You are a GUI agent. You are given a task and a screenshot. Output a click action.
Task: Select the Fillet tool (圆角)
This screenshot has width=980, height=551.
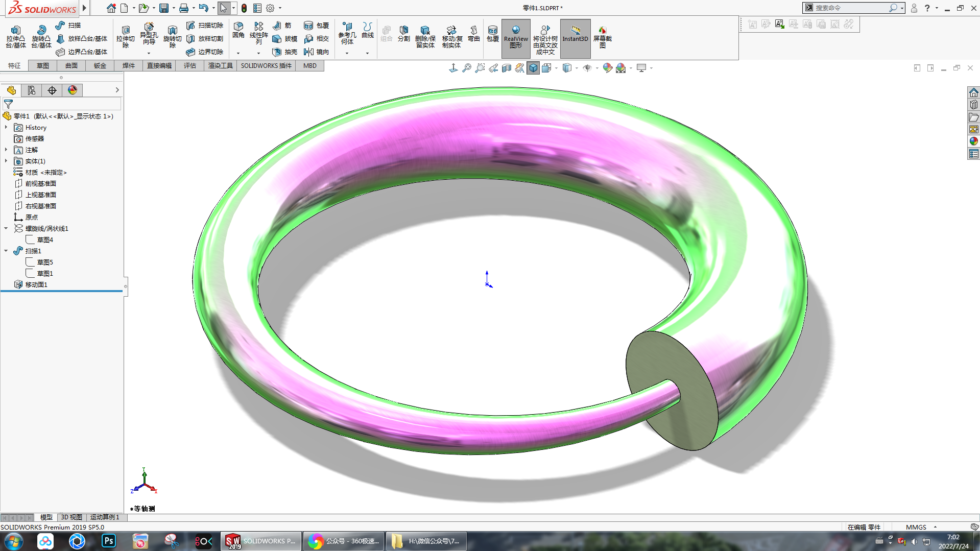[238, 30]
